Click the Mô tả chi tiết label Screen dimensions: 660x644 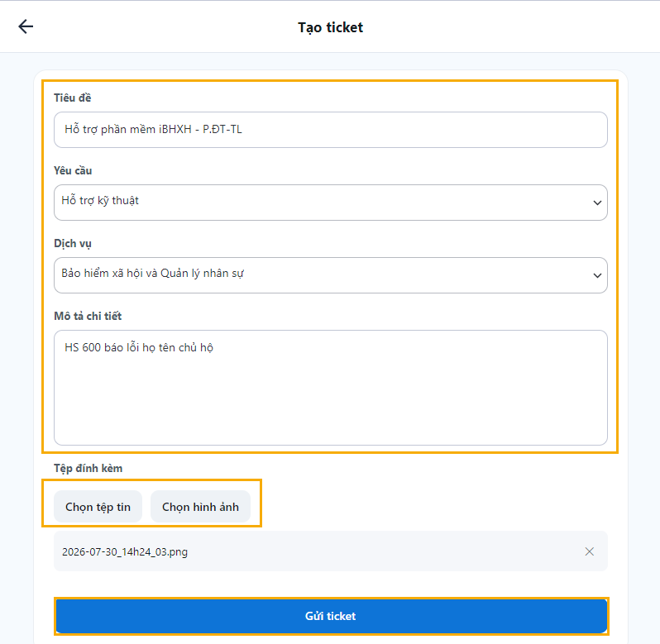tap(88, 316)
